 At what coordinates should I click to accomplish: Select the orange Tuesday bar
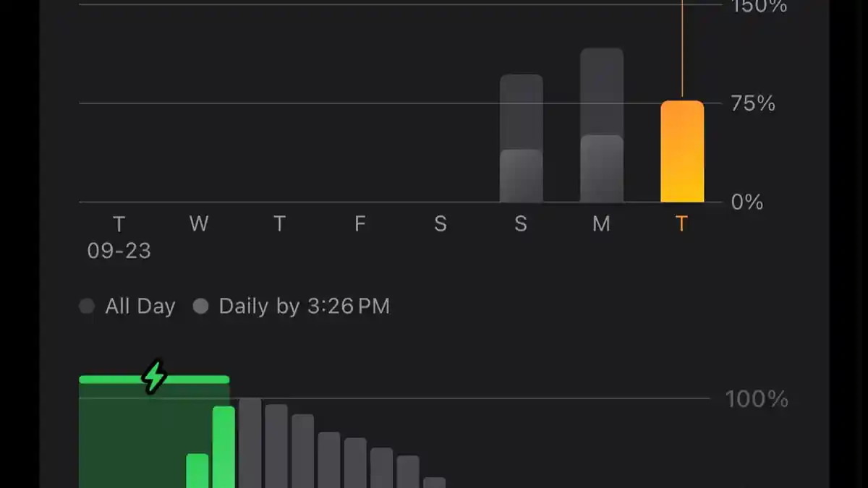(x=681, y=152)
